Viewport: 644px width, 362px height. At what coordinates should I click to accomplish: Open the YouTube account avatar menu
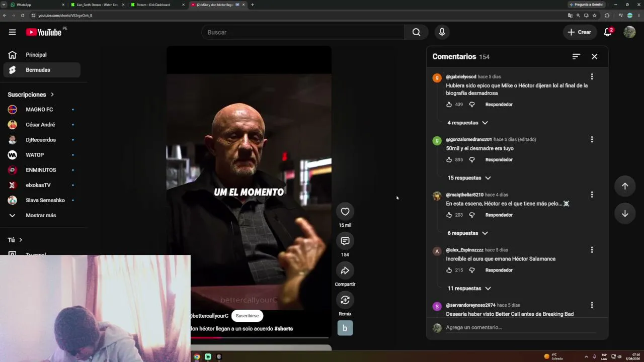click(629, 32)
